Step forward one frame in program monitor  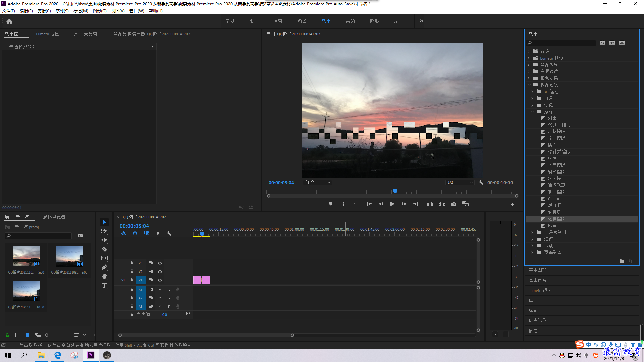[x=404, y=204]
